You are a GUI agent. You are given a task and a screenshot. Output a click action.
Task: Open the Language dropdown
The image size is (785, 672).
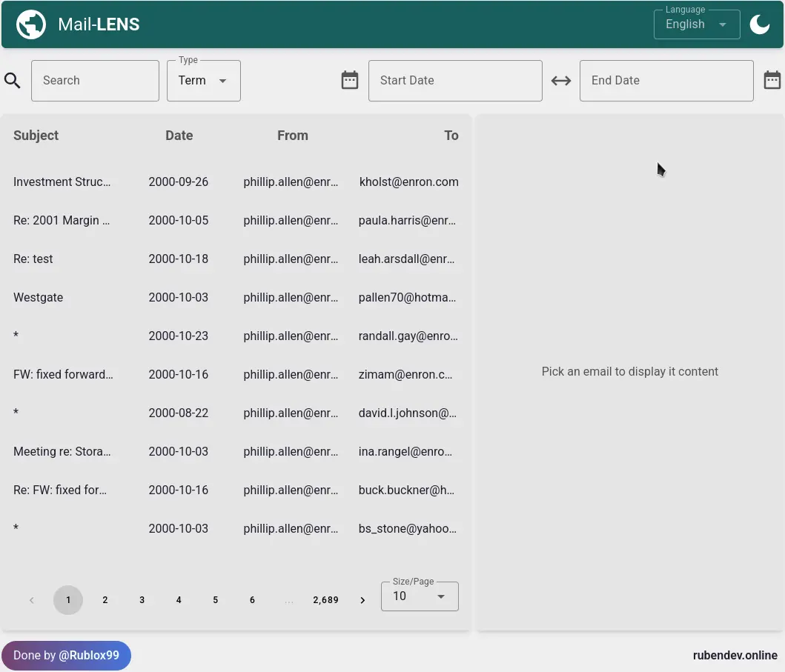click(x=696, y=24)
